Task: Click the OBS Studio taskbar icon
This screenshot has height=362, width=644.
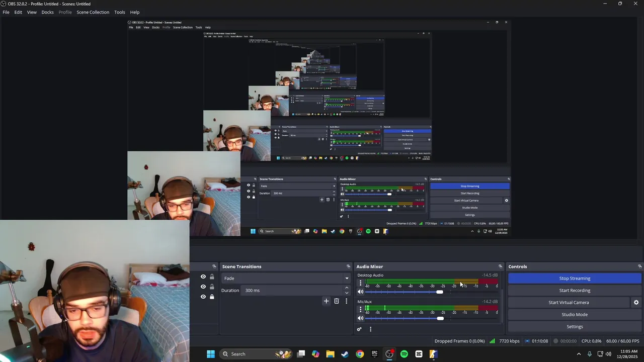Action: [x=389, y=354]
